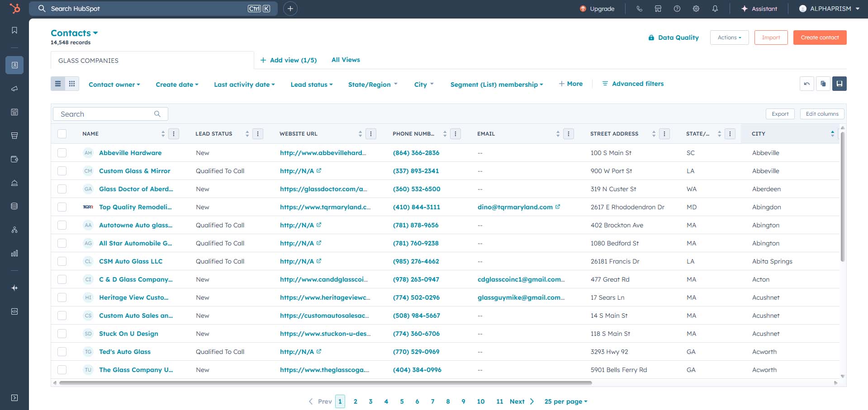Open Lead status filter dropdown
Viewport: 868px width, 410px height.
pyautogui.click(x=312, y=85)
